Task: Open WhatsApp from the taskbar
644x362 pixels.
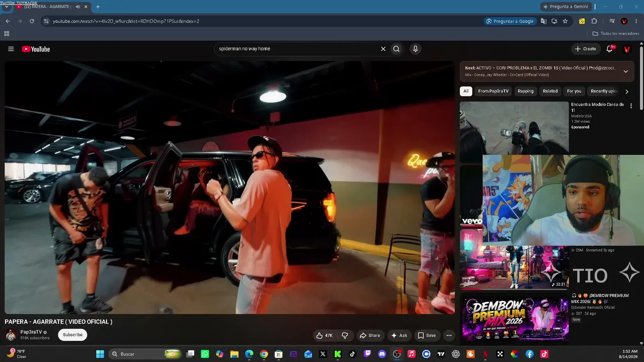Action: tap(205, 354)
